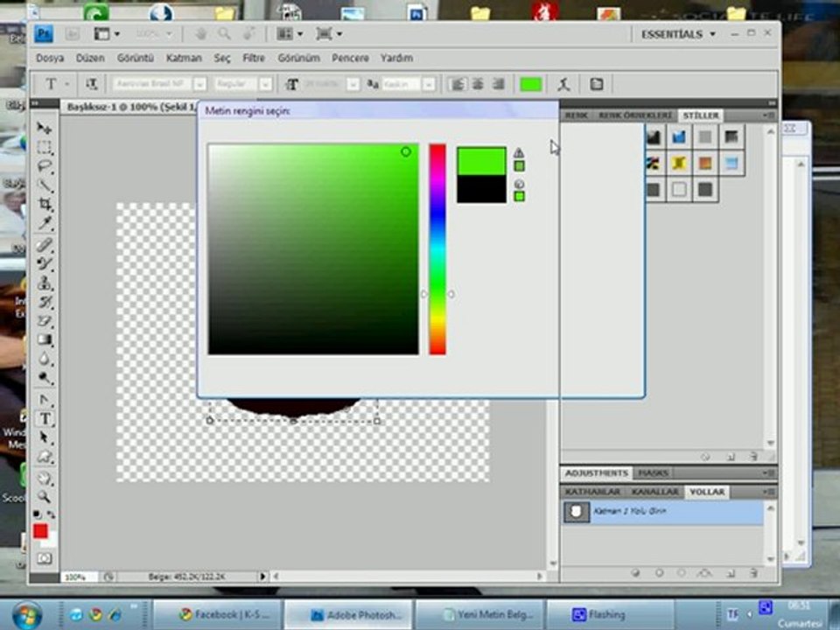Click the green text color swatch in options bar
The height and width of the screenshot is (630, 840).
530,84
